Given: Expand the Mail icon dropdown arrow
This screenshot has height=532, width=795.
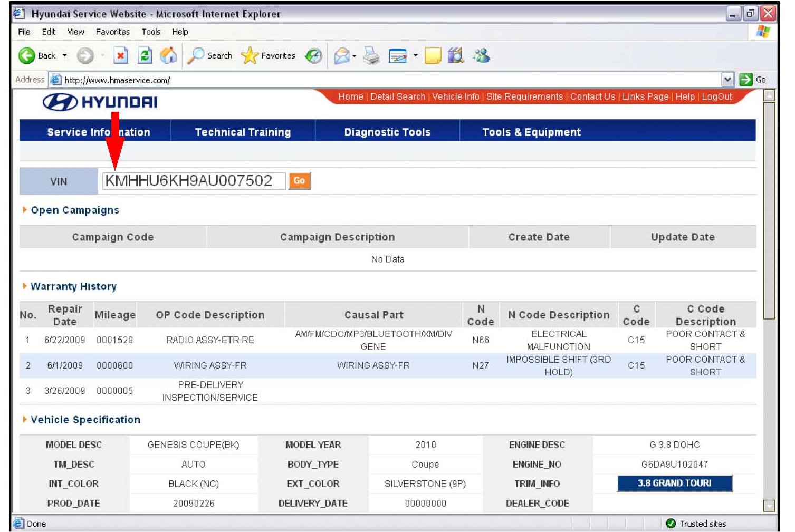Looking at the screenshot, I should tap(355, 55).
